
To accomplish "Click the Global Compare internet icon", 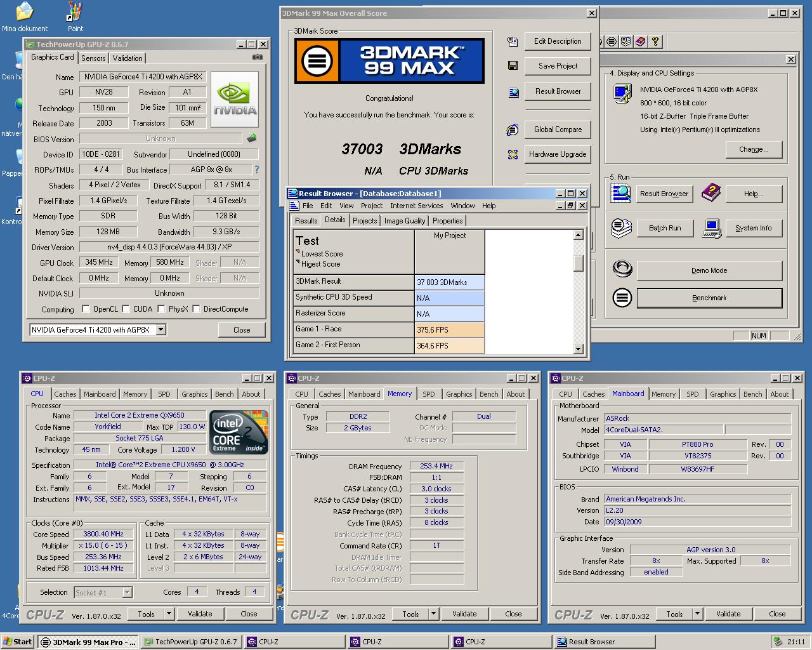I will click(513, 129).
